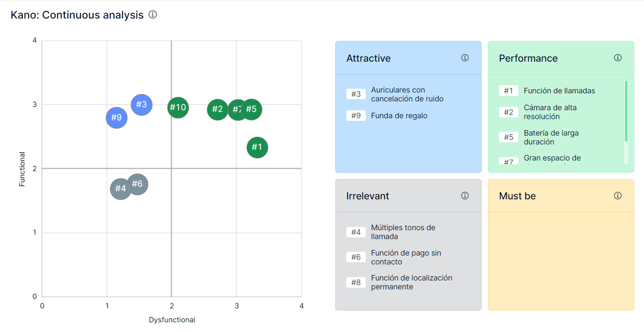
Task: Click the green #1 chart bubble
Action: point(257,147)
